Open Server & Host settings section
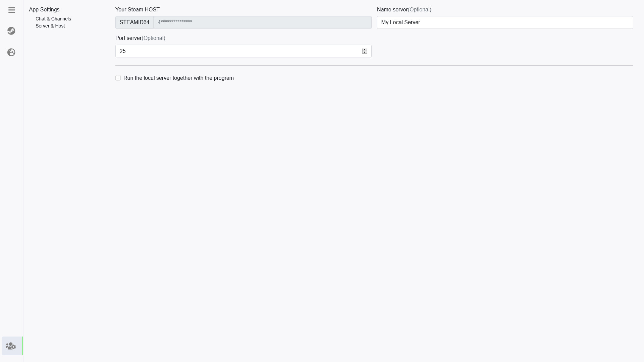The image size is (644, 362). click(50, 26)
